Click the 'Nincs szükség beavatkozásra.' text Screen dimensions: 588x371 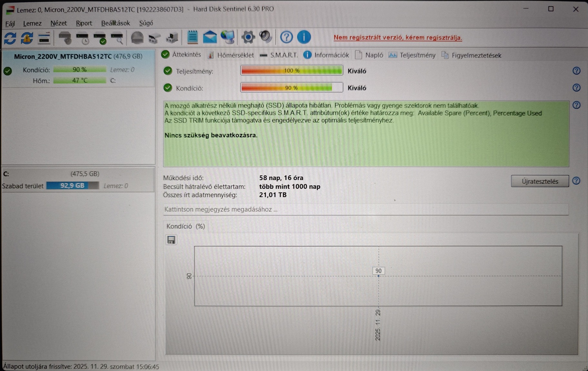pos(211,135)
